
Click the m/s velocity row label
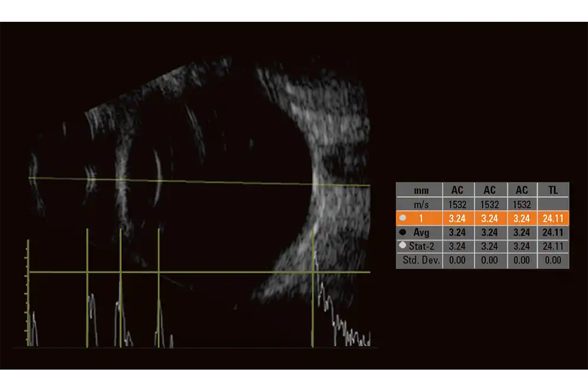[419, 204]
